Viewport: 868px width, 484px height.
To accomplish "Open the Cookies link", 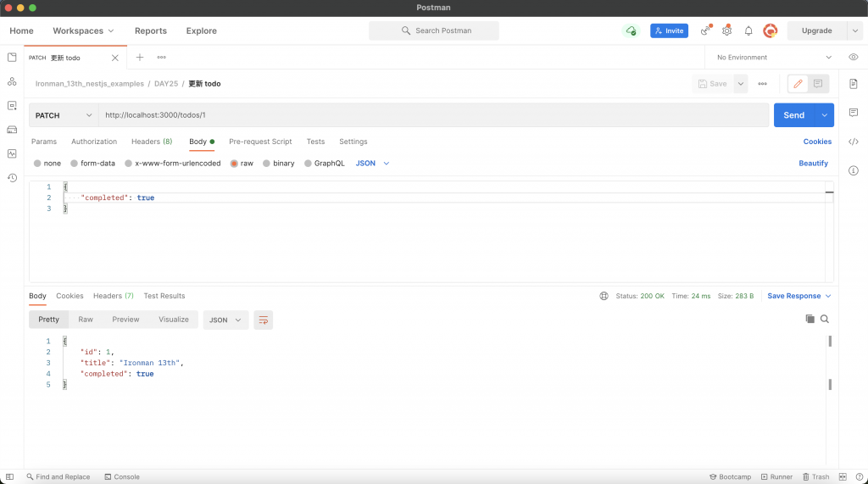I will [817, 142].
